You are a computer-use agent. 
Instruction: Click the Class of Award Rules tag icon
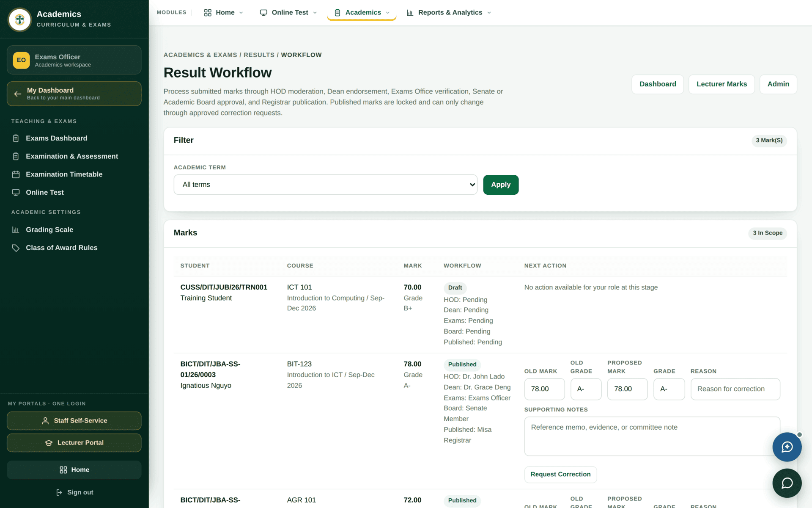point(16,248)
